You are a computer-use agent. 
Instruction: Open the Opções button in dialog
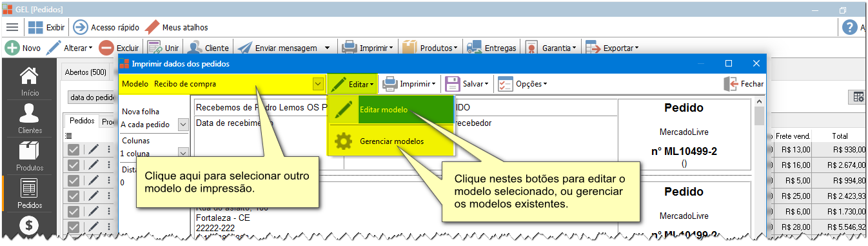pos(522,84)
